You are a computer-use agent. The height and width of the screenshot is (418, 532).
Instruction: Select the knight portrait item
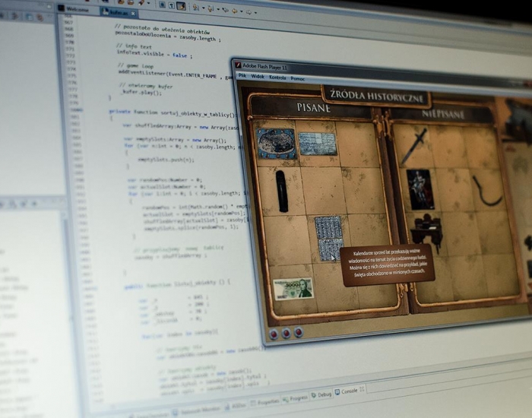[420, 188]
